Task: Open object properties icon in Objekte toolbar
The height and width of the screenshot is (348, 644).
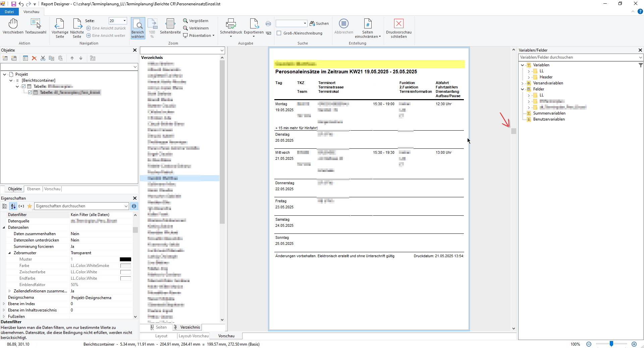Action: click(25, 58)
